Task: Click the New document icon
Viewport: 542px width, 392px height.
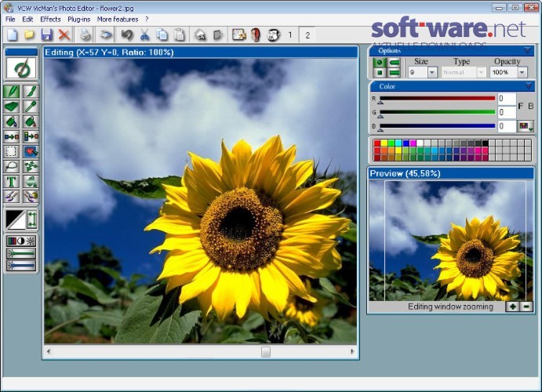Action: pos(13,34)
